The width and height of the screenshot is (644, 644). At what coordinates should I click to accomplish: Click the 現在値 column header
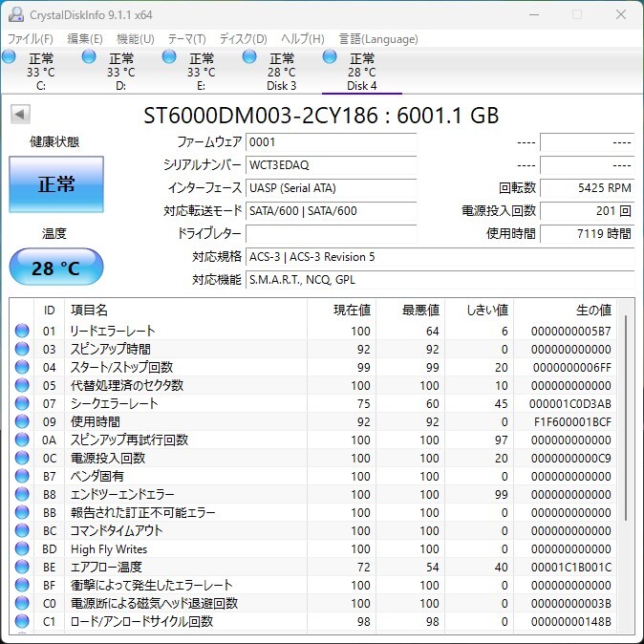(341, 311)
